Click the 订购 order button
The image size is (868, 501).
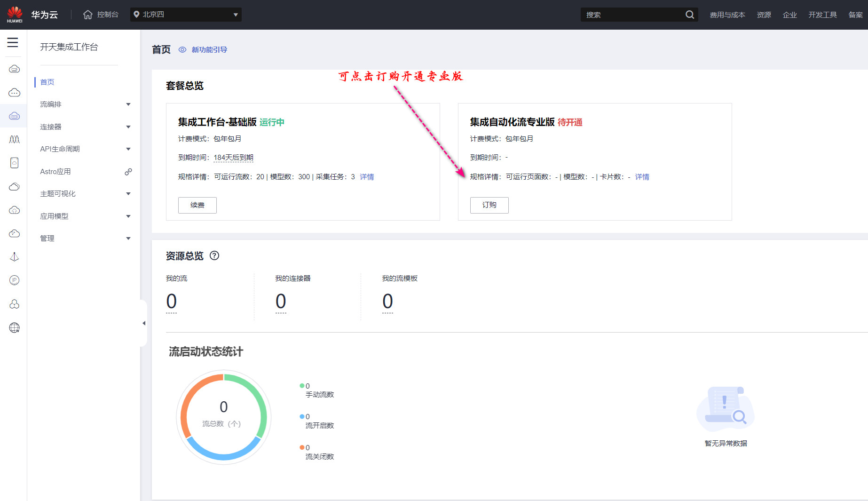coord(489,205)
